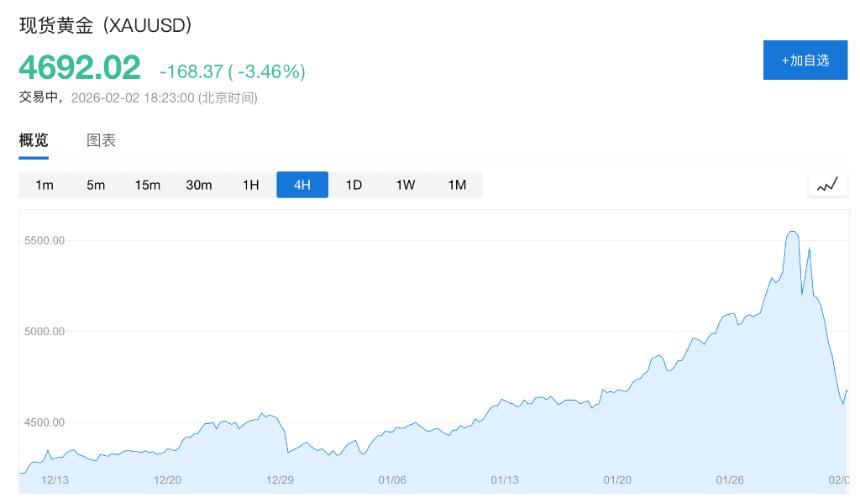The height and width of the screenshot is (503, 860).
Task: Switch to the 概览 tab
Action: coord(33,140)
